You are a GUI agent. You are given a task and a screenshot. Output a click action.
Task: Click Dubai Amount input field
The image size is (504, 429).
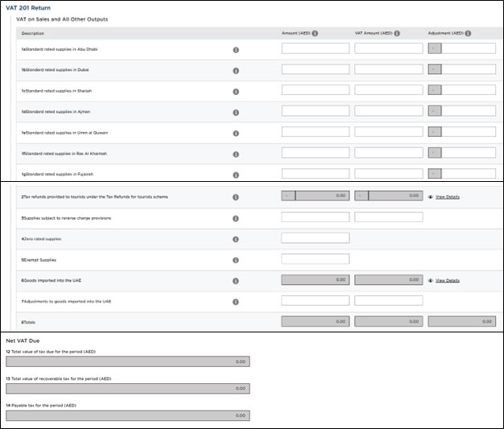pos(316,69)
